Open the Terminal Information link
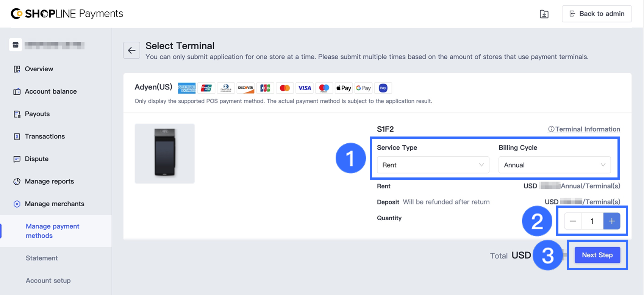The image size is (644, 295). pos(584,129)
